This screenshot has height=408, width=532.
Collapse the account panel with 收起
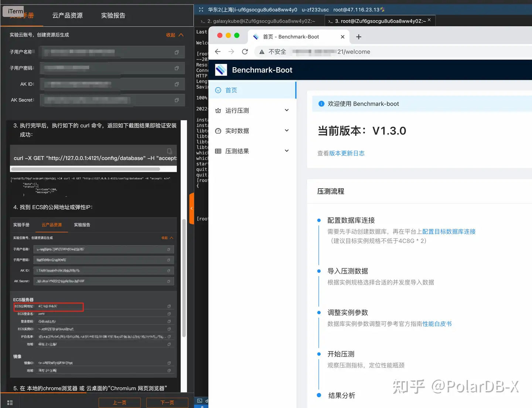[175, 35]
